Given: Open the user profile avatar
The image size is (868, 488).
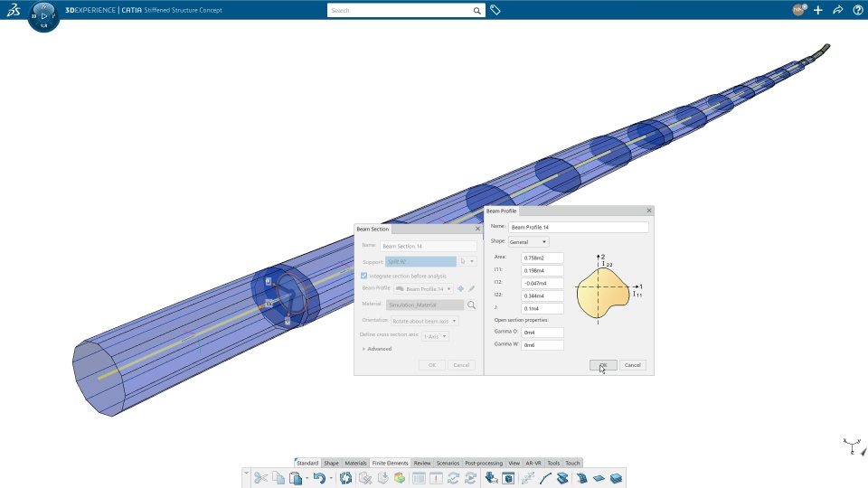Looking at the screenshot, I should pyautogui.click(x=798, y=10).
